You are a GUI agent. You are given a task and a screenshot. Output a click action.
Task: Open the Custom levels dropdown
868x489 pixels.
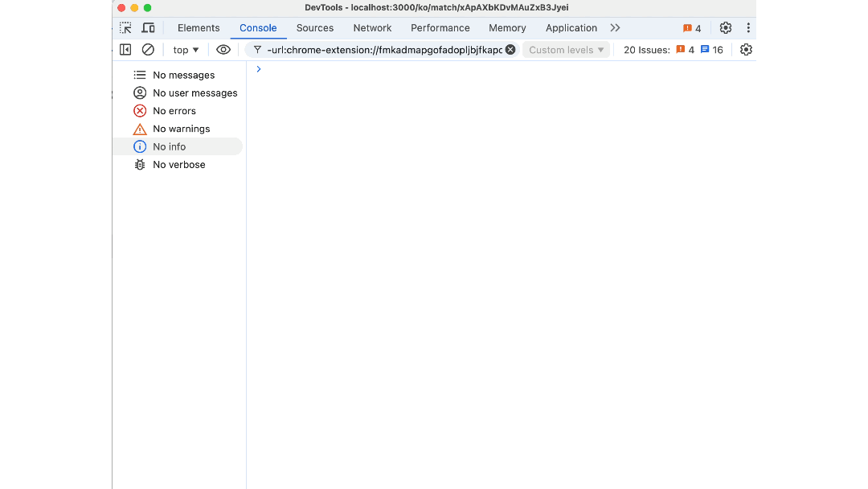point(567,50)
